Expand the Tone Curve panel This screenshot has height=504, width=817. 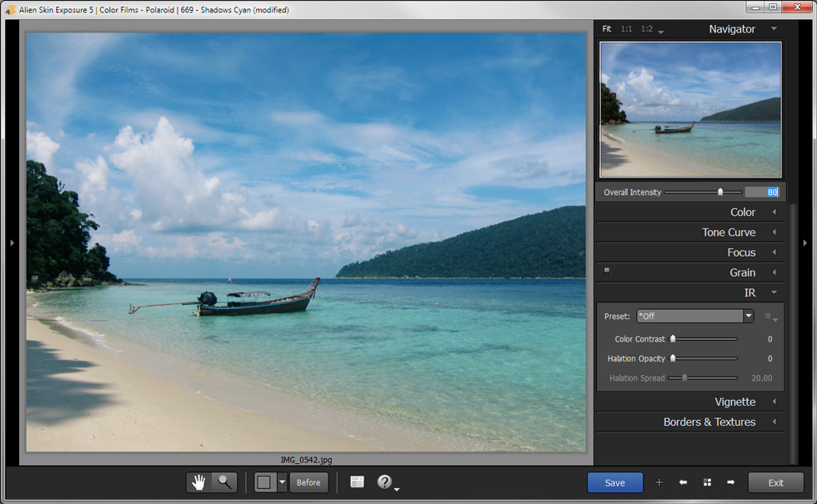[x=729, y=232]
